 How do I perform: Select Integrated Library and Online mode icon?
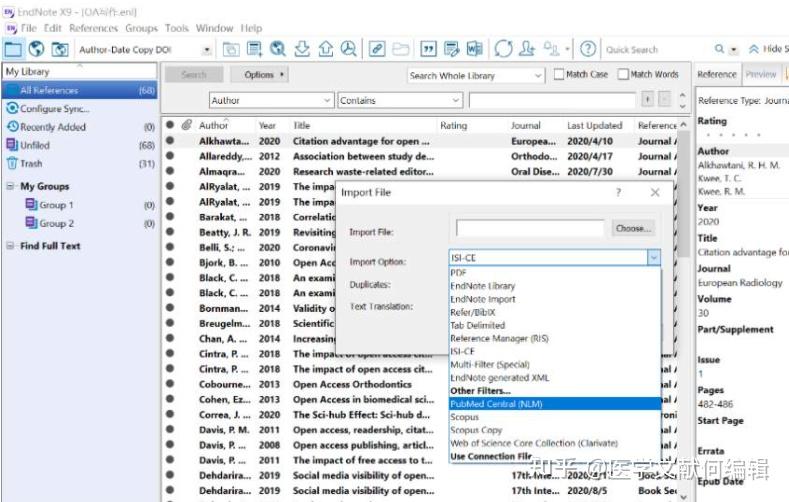(x=60, y=49)
